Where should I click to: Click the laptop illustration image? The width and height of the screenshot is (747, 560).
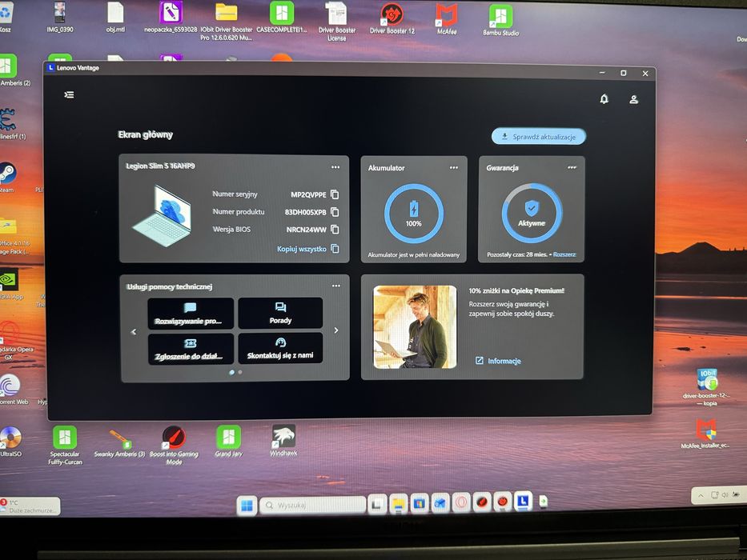(162, 216)
